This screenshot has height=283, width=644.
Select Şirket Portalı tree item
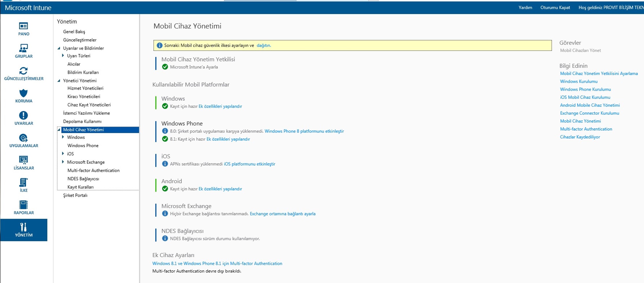coord(75,195)
